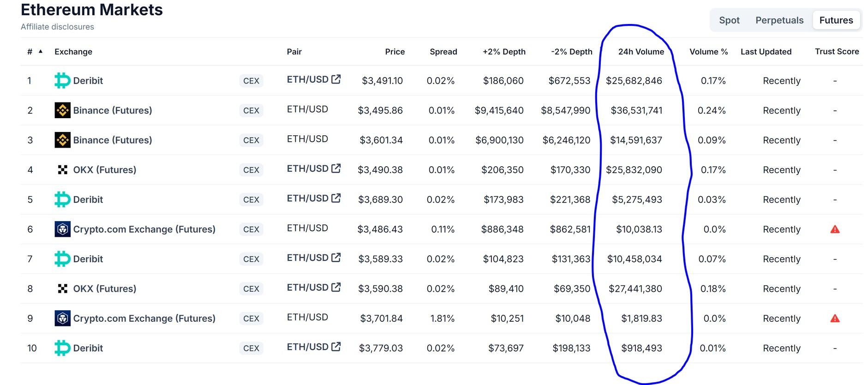The height and width of the screenshot is (385, 868).
Task: Click the OKX logo in row 8
Action: [62, 289]
